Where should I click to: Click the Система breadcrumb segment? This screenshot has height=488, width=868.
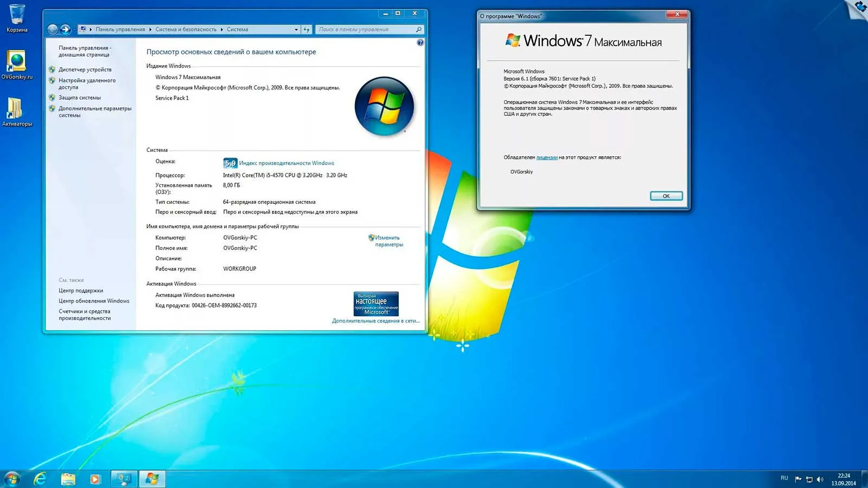click(x=238, y=29)
